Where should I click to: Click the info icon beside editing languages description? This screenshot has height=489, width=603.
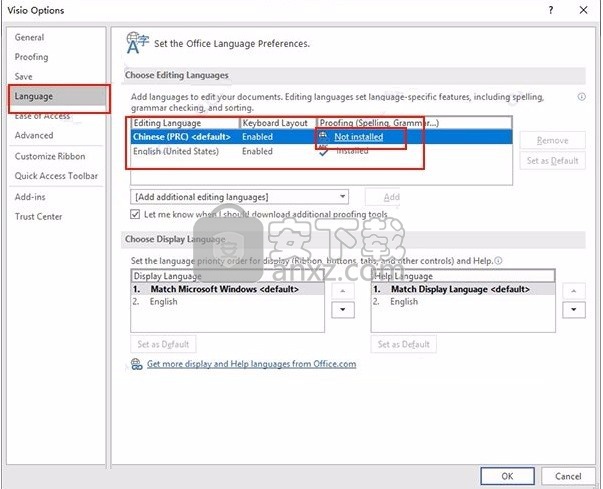(581, 97)
